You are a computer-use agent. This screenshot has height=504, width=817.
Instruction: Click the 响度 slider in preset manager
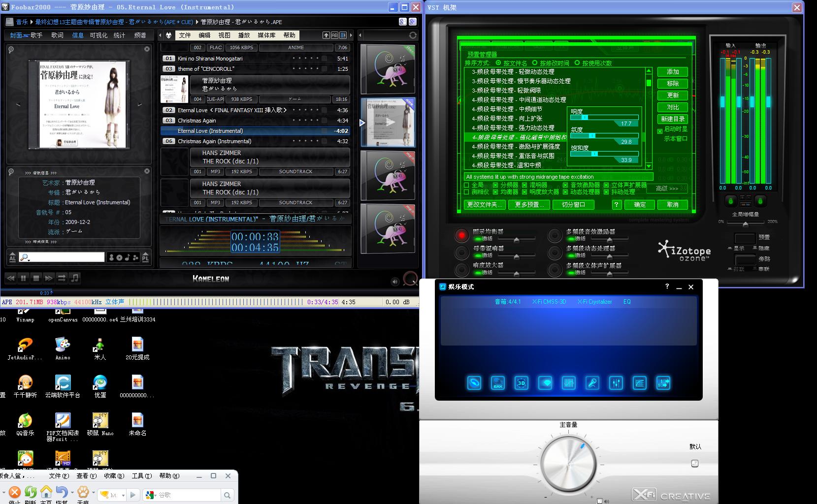click(x=604, y=117)
